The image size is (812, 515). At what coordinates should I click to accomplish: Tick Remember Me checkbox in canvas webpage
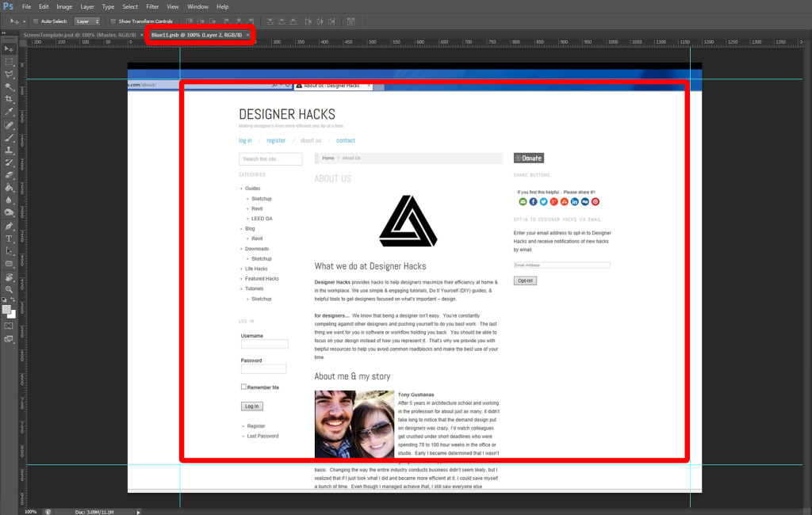(x=243, y=387)
